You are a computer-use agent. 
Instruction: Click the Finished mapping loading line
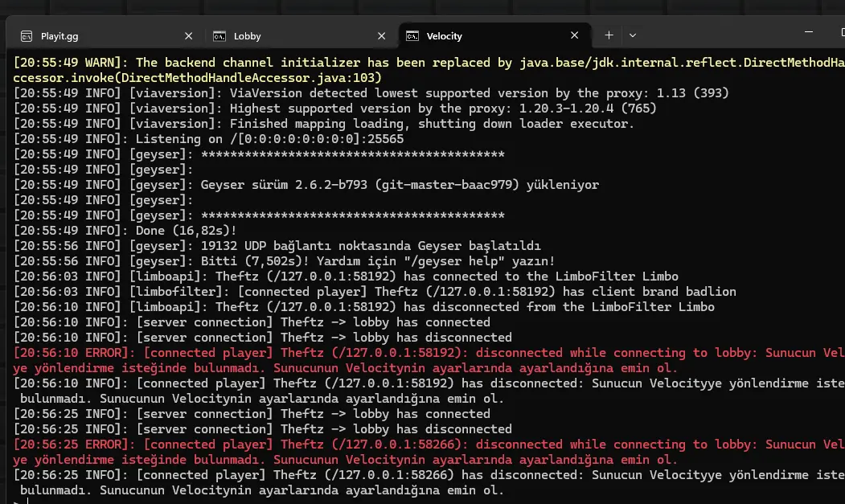[x=323, y=124]
